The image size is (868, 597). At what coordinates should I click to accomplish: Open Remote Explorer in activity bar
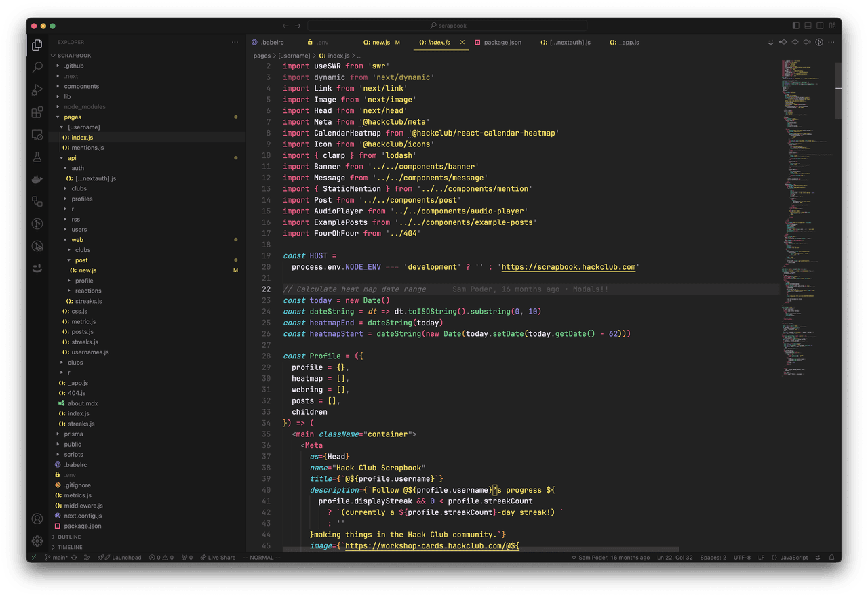[37, 134]
